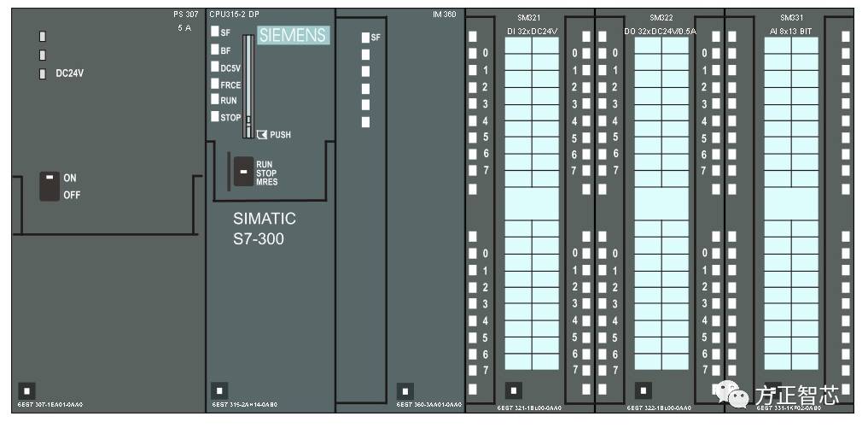Flip the CPU RUN/STOP/MRES mode selector
This screenshot has height=434, width=868.
point(243,171)
